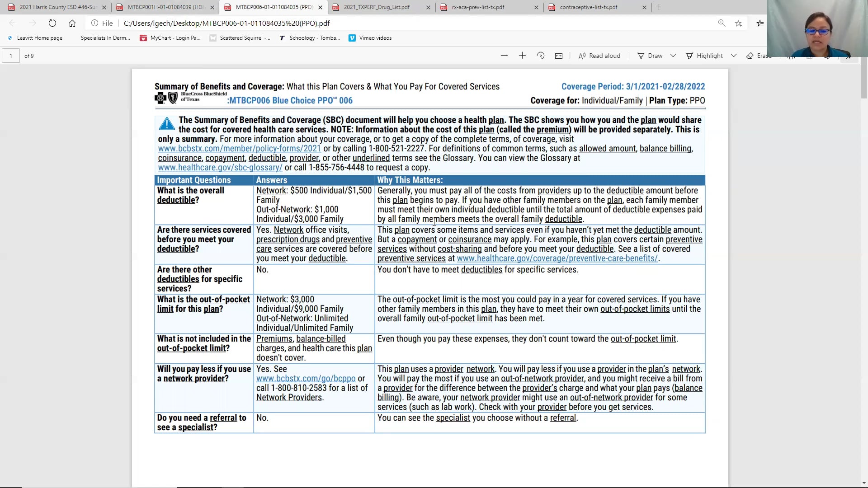
Task: Toggle the favorites star in the address bar
Action: [739, 23]
